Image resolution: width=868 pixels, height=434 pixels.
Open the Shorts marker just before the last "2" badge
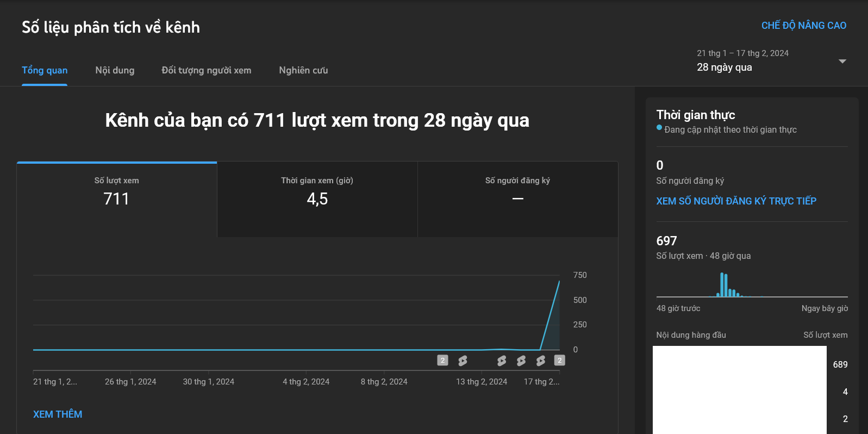[541, 360]
